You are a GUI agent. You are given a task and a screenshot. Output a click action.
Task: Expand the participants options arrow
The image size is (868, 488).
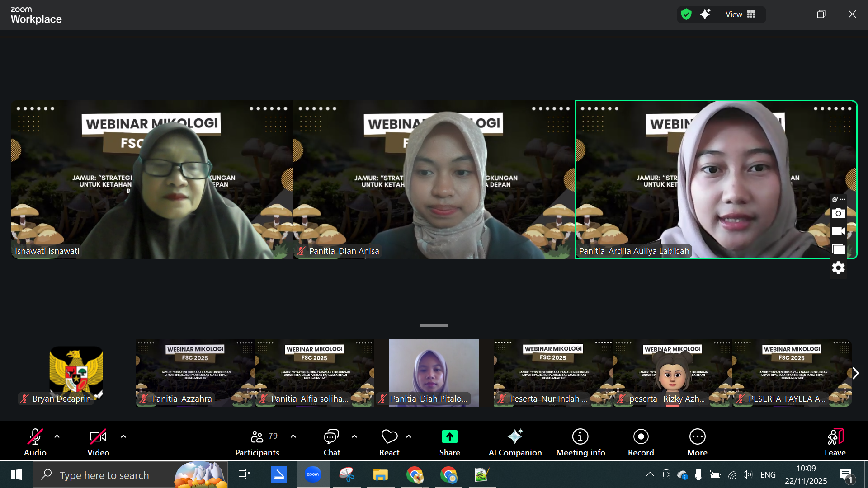293,436
